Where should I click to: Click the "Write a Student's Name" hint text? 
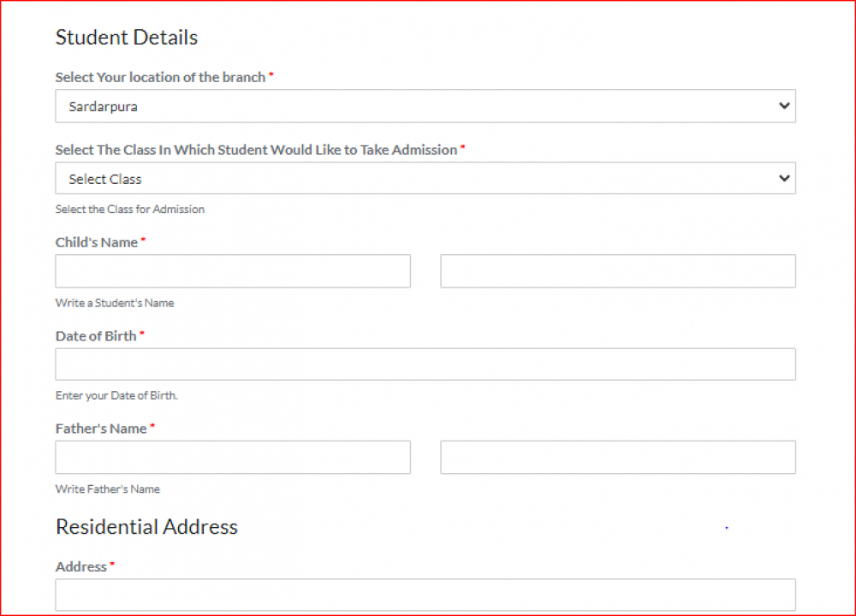(x=115, y=303)
